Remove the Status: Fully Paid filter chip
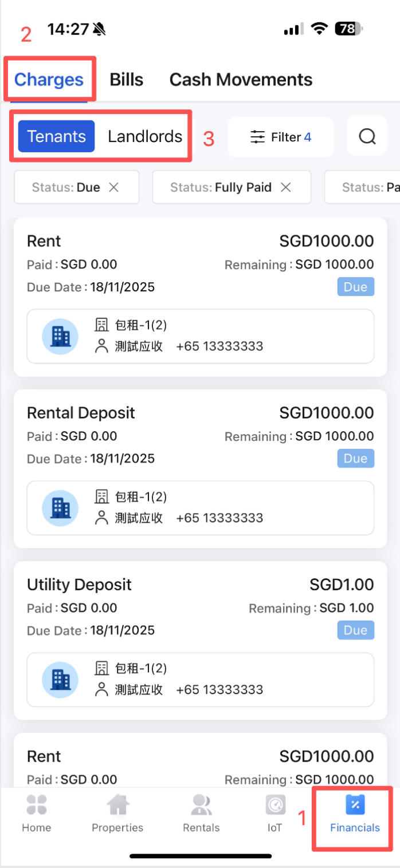 click(x=285, y=187)
